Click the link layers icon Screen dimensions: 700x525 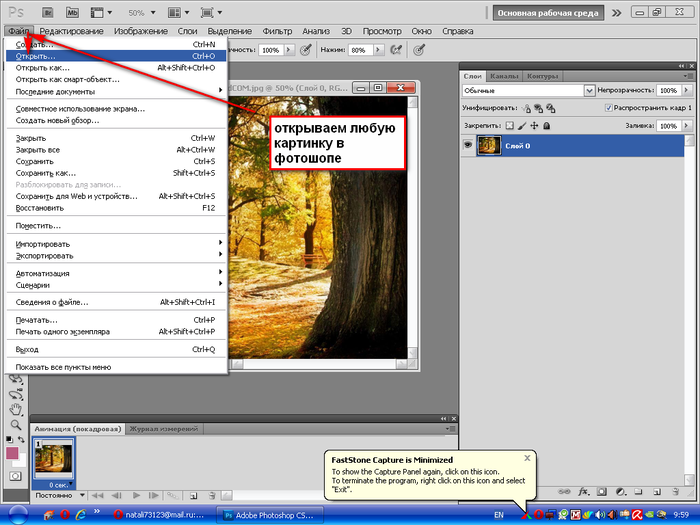pos(564,492)
